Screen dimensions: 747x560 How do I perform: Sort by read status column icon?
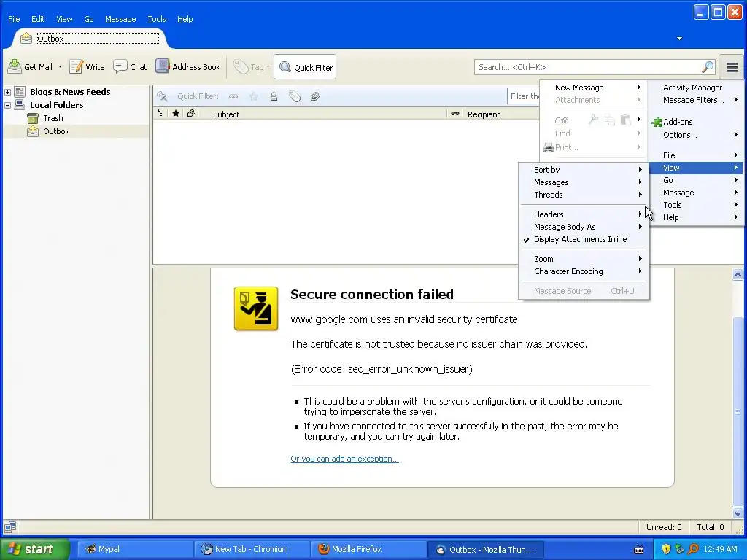tap(455, 114)
